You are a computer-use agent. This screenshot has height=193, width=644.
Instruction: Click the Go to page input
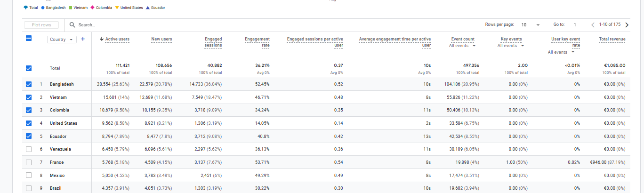(575, 24)
